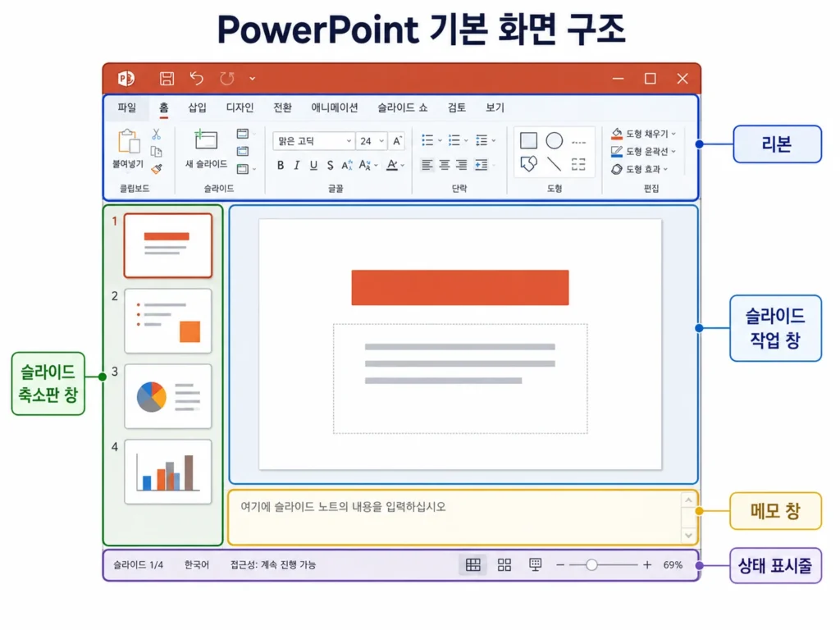The width and height of the screenshot is (840, 630).
Task: Center align the text
Action: click(445, 165)
